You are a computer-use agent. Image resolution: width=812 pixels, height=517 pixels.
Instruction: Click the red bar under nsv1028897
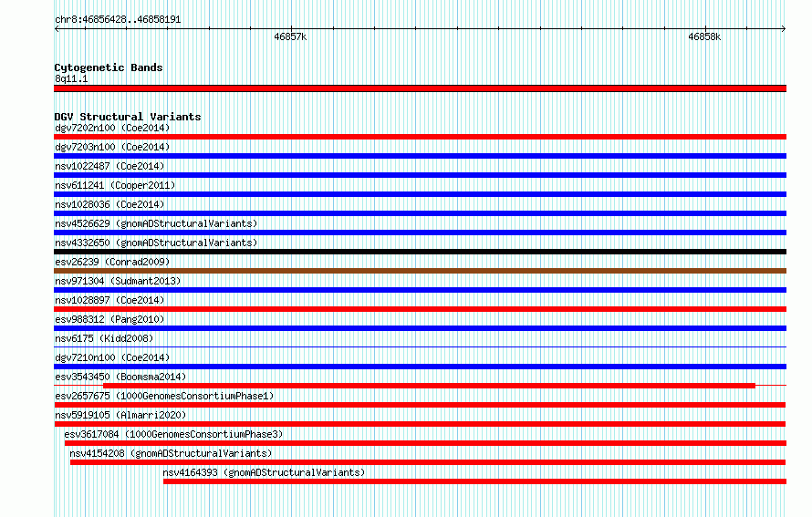[420, 309]
